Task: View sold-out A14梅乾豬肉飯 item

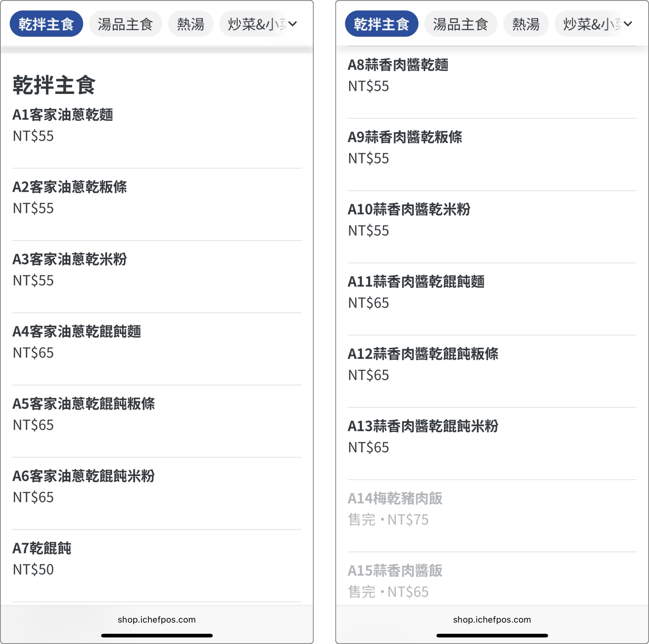Action: pos(395,499)
